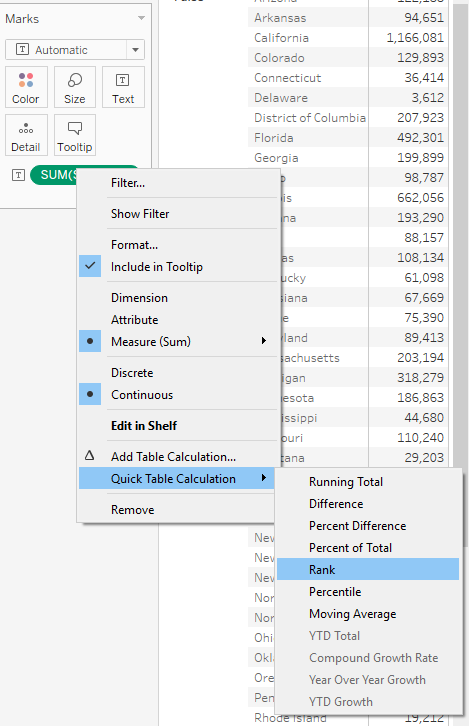Open the Size marks card
Image resolution: width=472 pixels, height=726 pixels.
(75, 87)
